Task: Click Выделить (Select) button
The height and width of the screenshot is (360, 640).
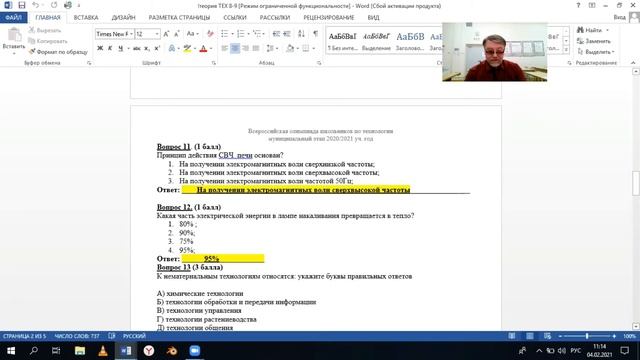Action: click(596, 52)
